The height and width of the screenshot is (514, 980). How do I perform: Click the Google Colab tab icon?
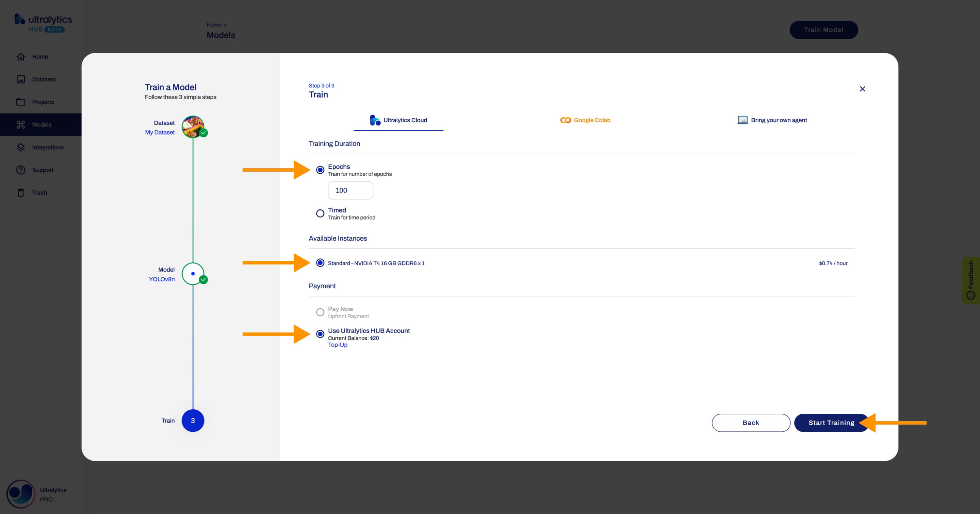[565, 120]
